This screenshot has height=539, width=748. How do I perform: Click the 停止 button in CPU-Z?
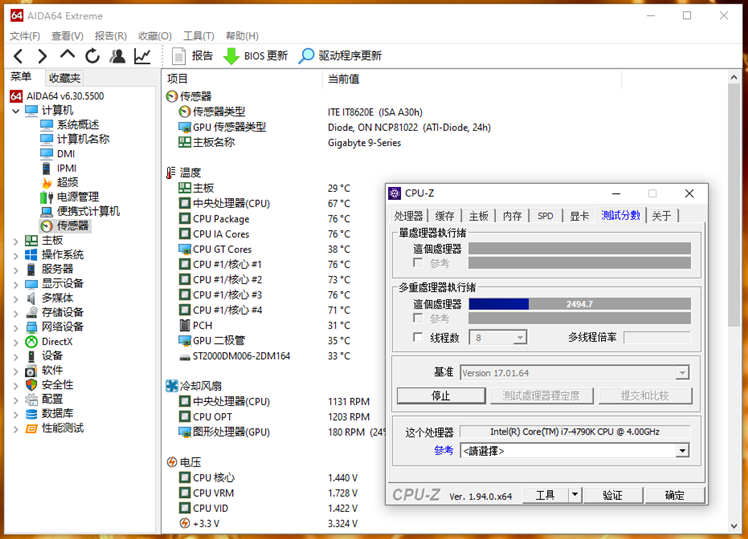(x=441, y=396)
